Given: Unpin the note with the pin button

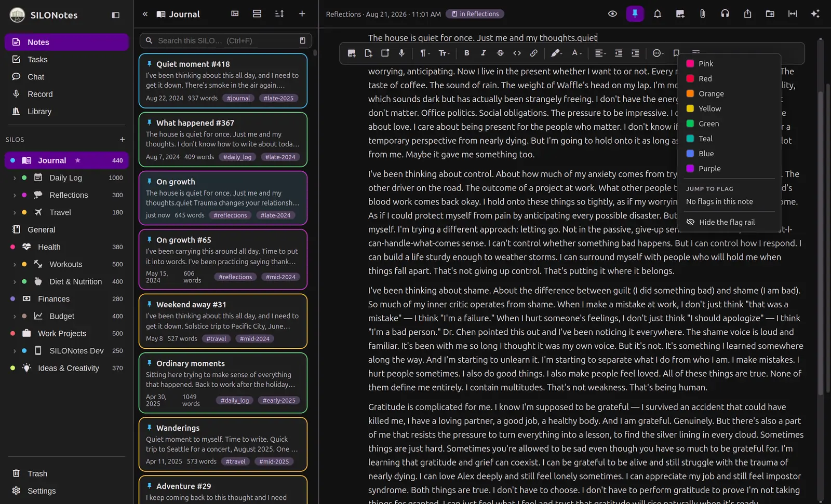Looking at the screenshot, I should [635, 14].
